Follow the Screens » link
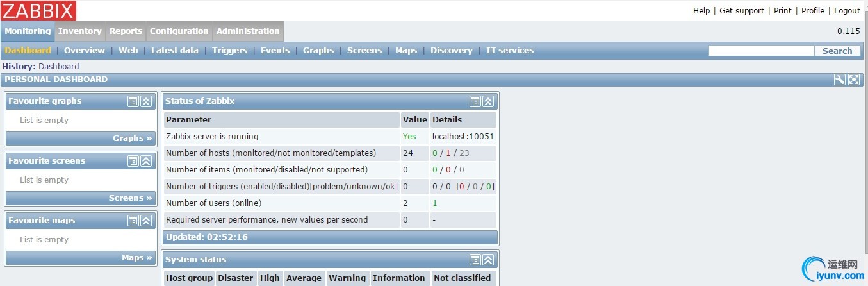868x286 pixels. coord(131,198)
